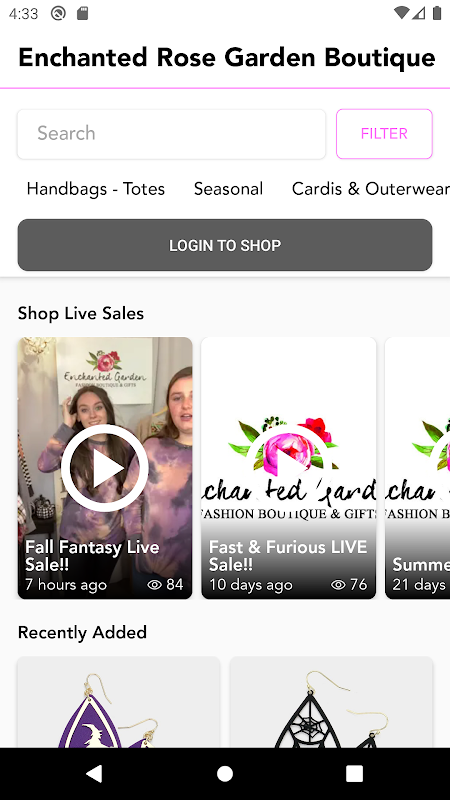Select the Seasonal category
The height and width of the screenshot is (800, 450).
coord(229,189)
